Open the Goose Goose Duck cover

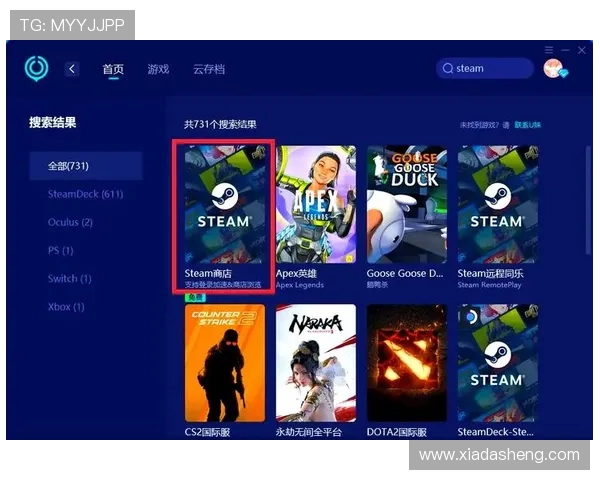point(407,205)
